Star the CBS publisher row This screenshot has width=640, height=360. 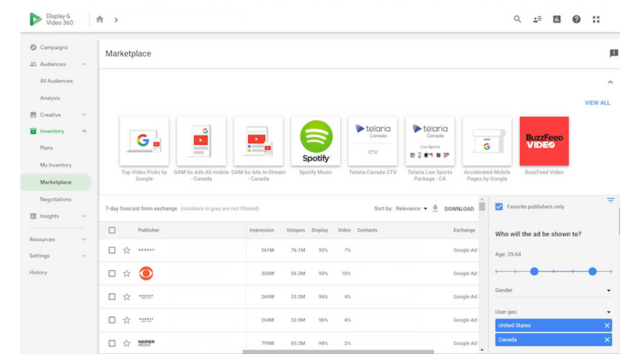coord(127,273)
